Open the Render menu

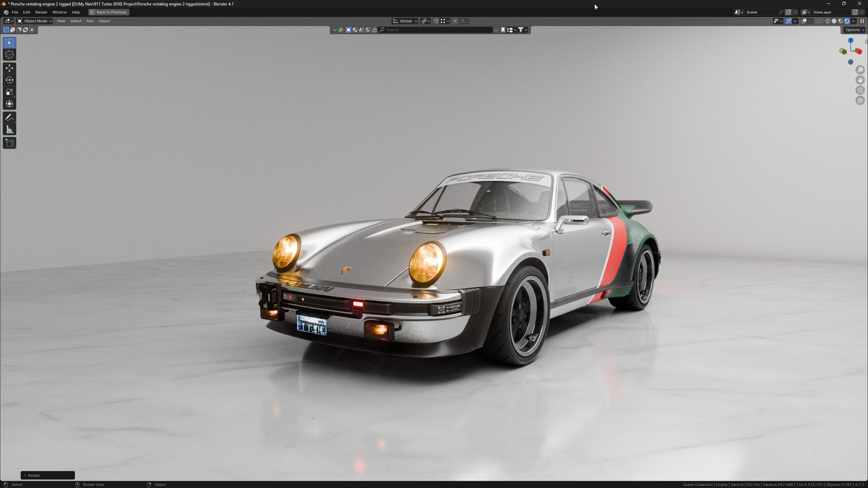[41, 12]
